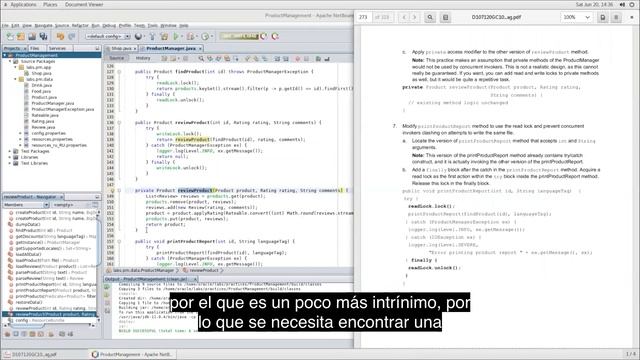This screenshot has width=640, height=360.
Task: Collapse the ProductManagement project node
Action: coord(5,55)
